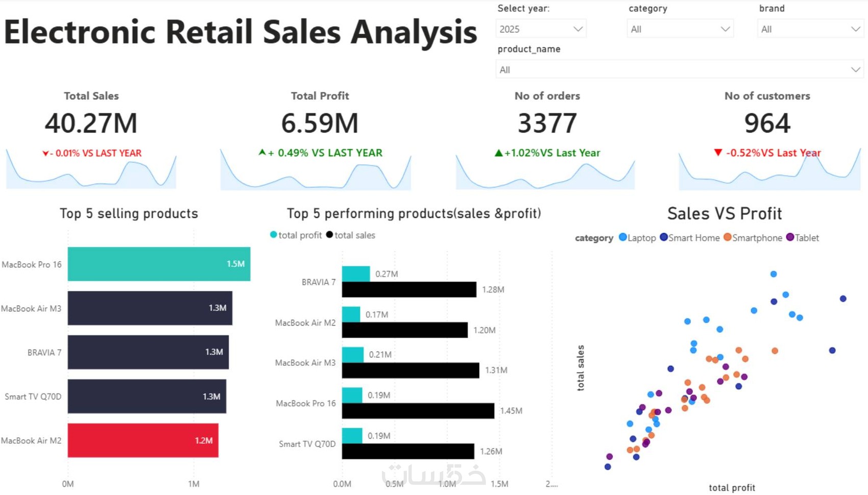Select the red MacBook Air M2 bar in Top 5 selling
The height and width of the screenshot is (495, 868).
pyautogui.click(x=143, y=440)
